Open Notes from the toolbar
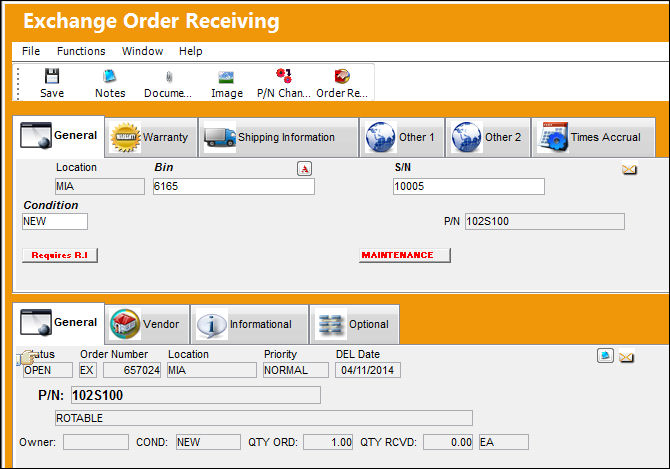Viewport: 670px width, 469px height. pos(110,77)
